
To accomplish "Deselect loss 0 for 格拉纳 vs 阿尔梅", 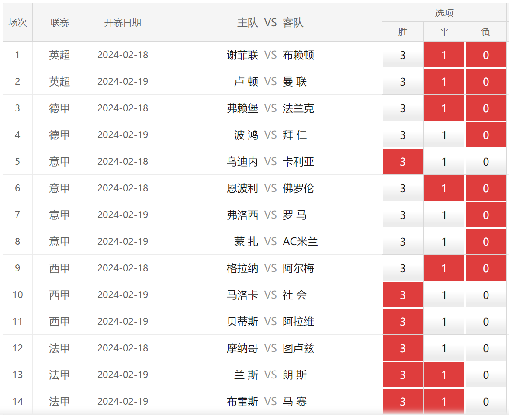I will click(x=486, y=268).
